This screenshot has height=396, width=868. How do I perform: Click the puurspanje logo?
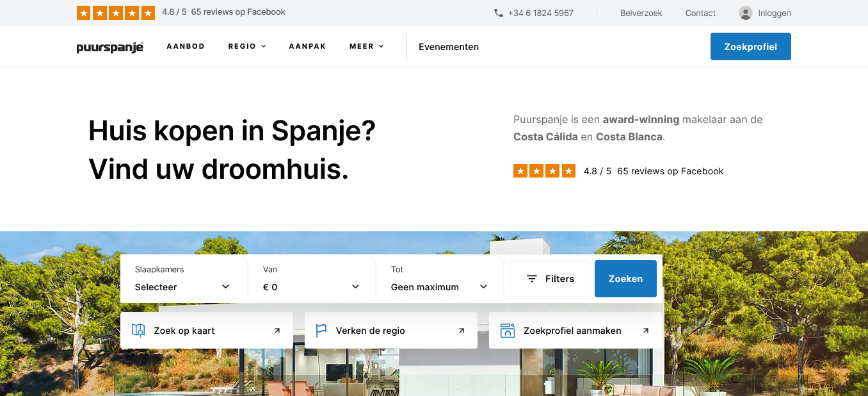(x=110, y=47)
